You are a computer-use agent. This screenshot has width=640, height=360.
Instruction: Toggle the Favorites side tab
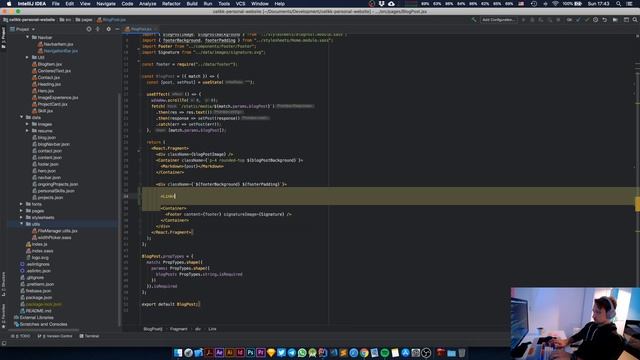click(x=3, y=316)
